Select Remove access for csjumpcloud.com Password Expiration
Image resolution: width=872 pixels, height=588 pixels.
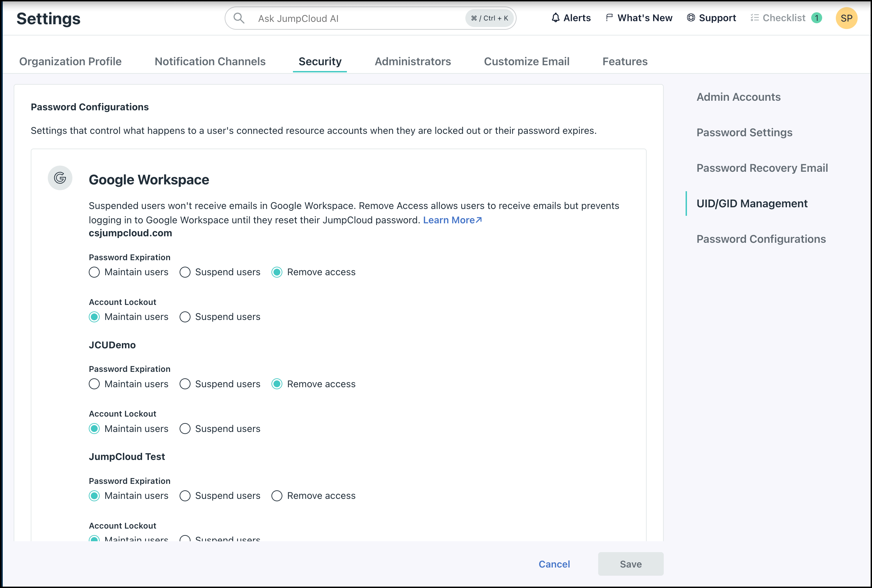[x=277, y=272]
